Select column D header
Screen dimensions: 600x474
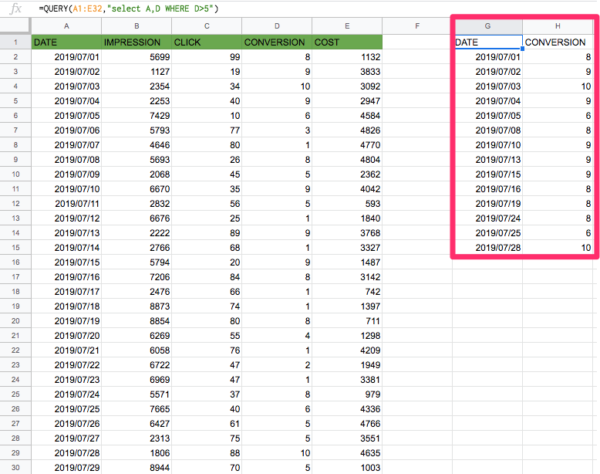[x=277, y=26]
